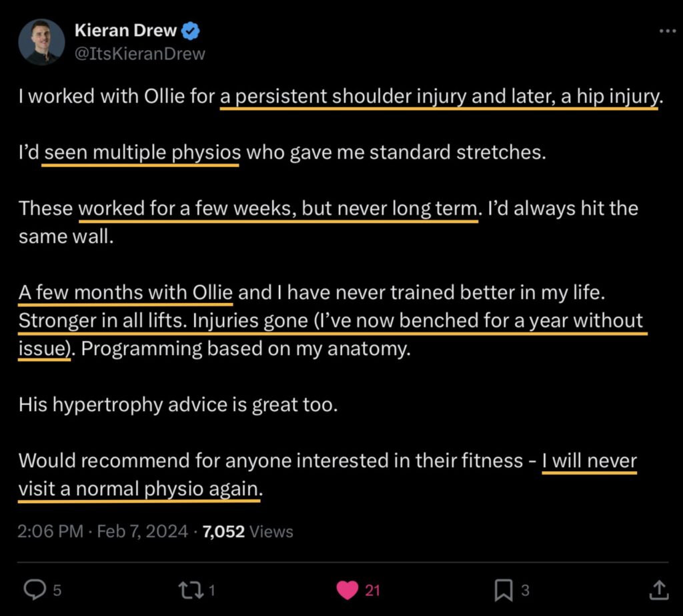Click the reply speech bubble icon
Viewport: 683px width, 616px height.
[33, 589]
